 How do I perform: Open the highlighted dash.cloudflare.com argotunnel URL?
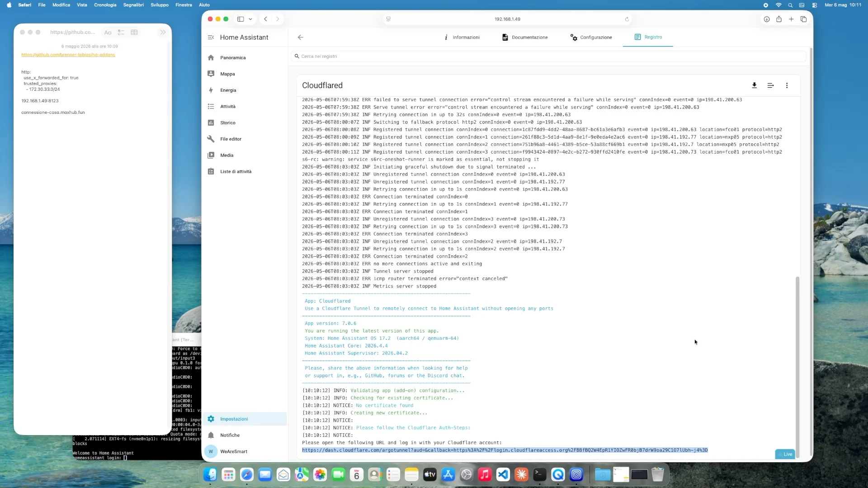tap(505, 450)
